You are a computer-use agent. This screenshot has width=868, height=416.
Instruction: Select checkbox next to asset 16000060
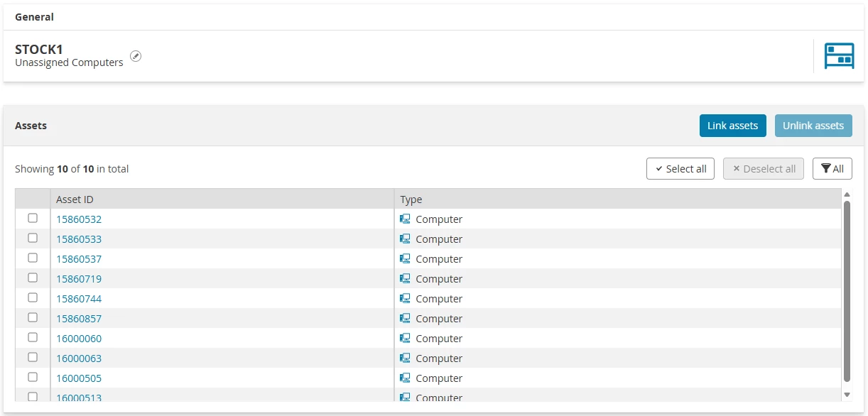point(33,337)
